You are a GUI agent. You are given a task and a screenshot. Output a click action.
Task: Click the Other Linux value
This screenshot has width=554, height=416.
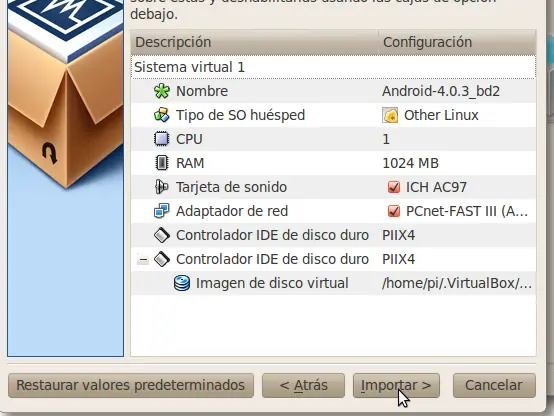click(x=441, y=115)
